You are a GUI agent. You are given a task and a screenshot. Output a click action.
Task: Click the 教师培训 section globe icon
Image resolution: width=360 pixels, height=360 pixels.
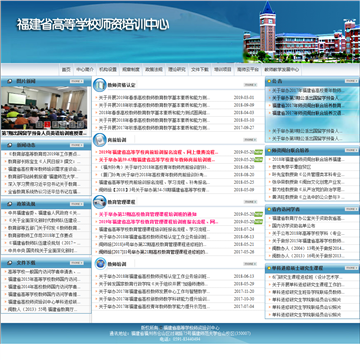(x=100, y=264)
